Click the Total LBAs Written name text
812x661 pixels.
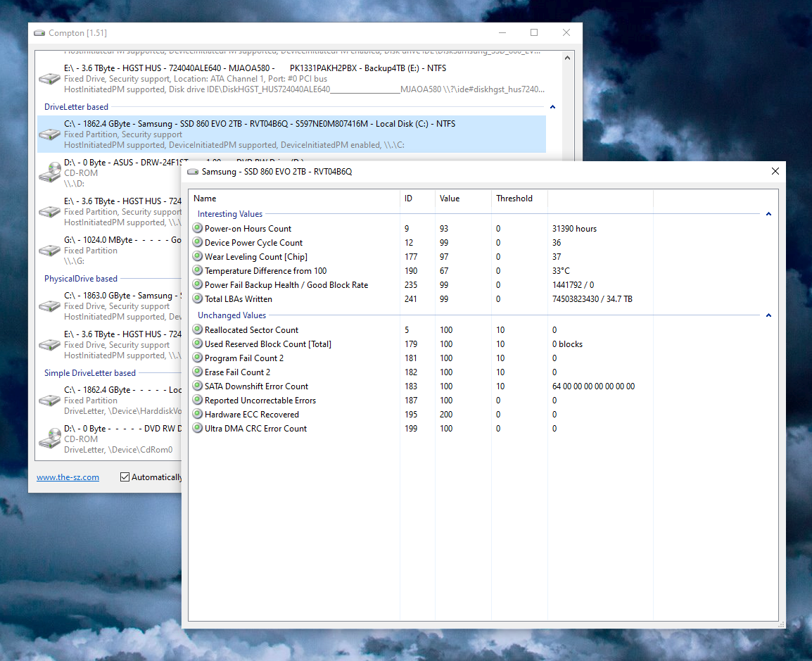click(x=239, y=299)
